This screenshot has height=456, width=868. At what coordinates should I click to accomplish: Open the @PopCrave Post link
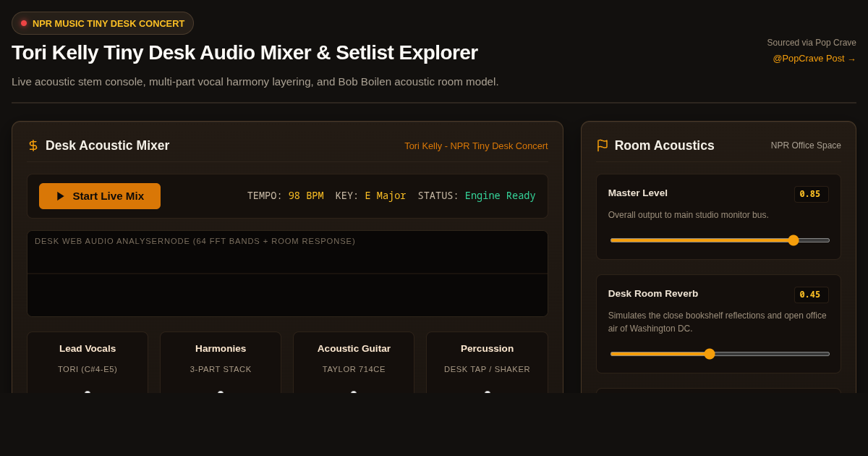point(814,59)
